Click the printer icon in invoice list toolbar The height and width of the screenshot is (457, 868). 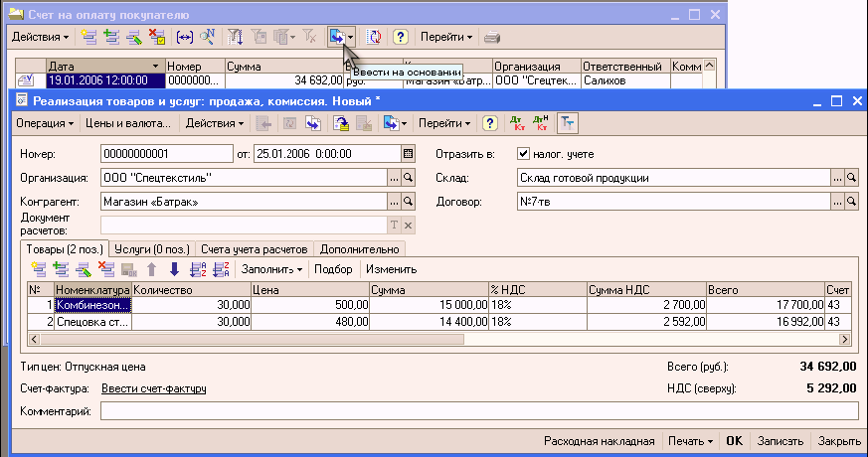click(491, 38)
